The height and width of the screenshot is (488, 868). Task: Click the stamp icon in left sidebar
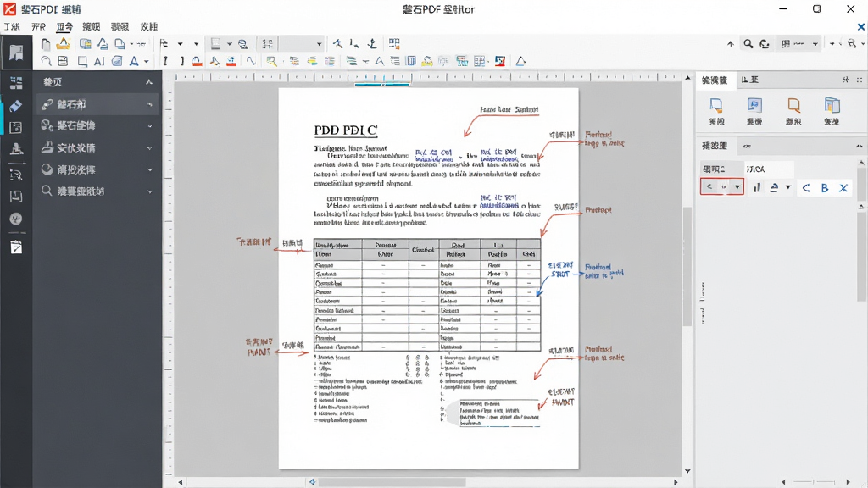pyautogui.click(x=16, y=148)
